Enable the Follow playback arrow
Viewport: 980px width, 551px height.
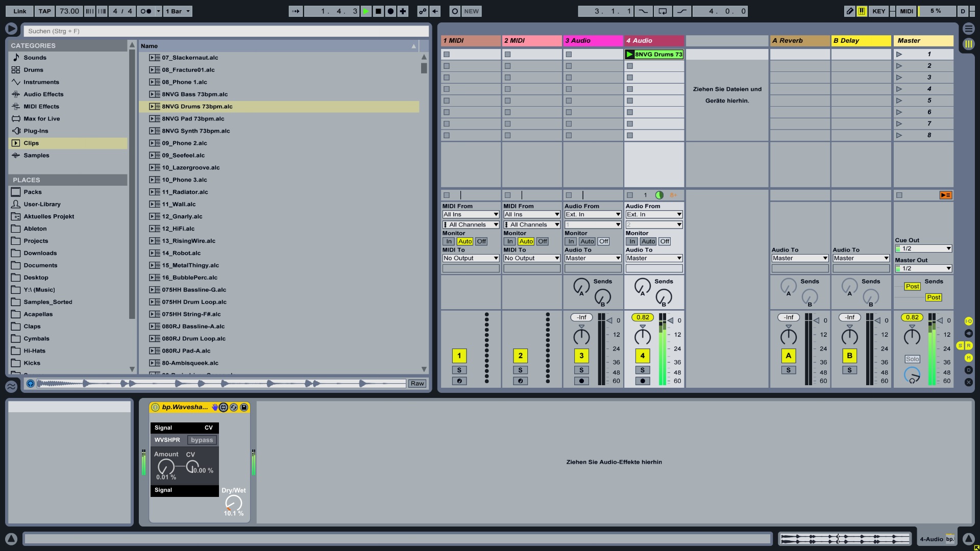pos(296,11)
